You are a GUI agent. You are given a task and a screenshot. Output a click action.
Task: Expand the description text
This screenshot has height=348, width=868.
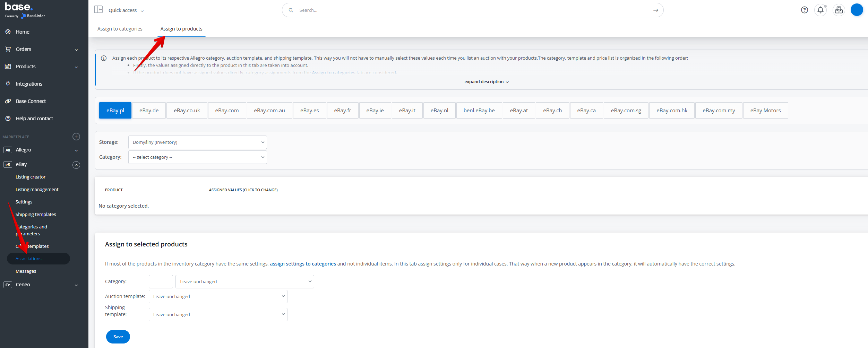tap(486, 82)
